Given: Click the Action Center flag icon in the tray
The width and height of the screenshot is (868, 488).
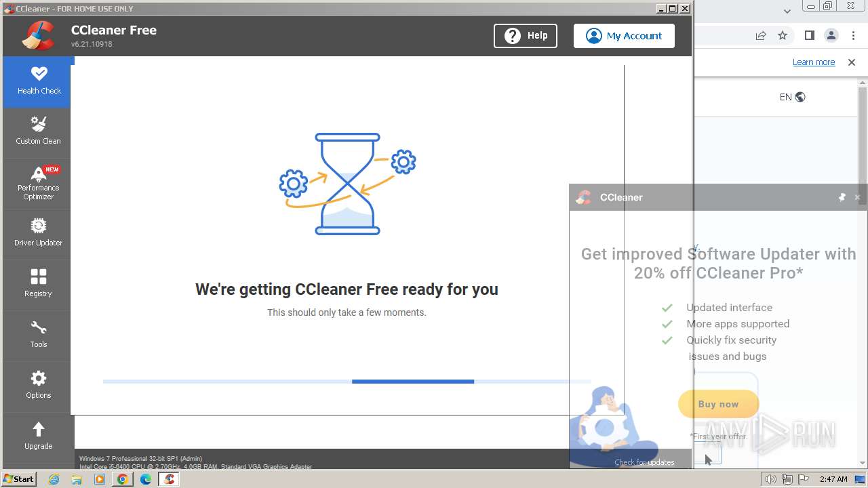Looking at the screenshot, I should point(803,479).
